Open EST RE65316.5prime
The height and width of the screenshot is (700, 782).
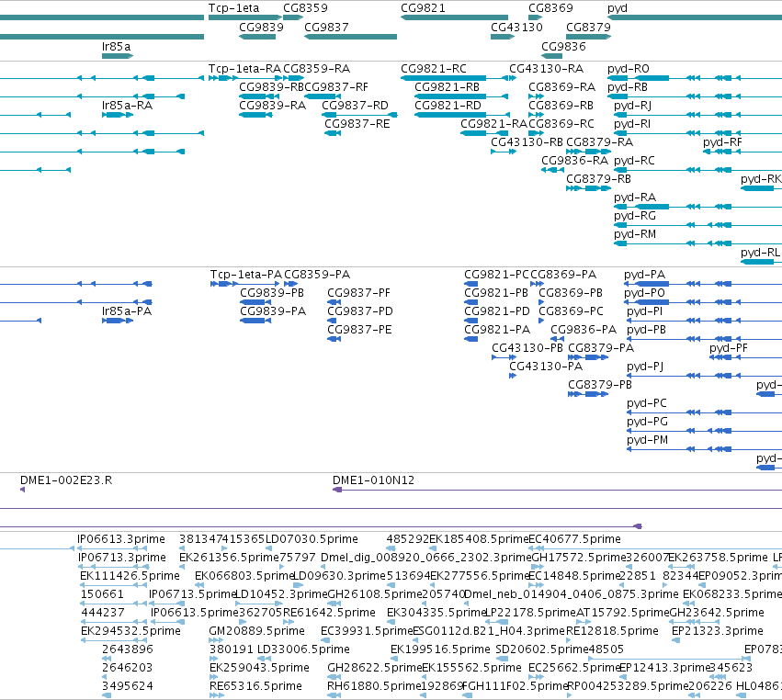pyautogui.click(x=255, y=686)
